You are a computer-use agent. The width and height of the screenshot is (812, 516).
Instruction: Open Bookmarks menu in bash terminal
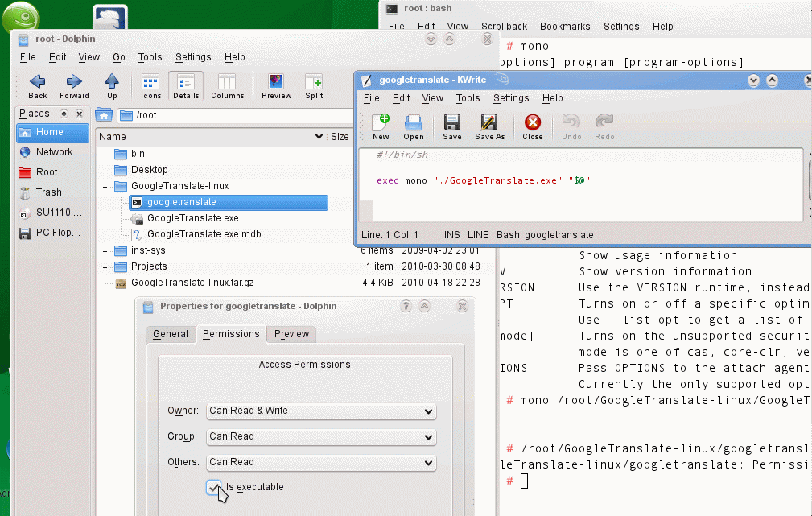(565, 27)
